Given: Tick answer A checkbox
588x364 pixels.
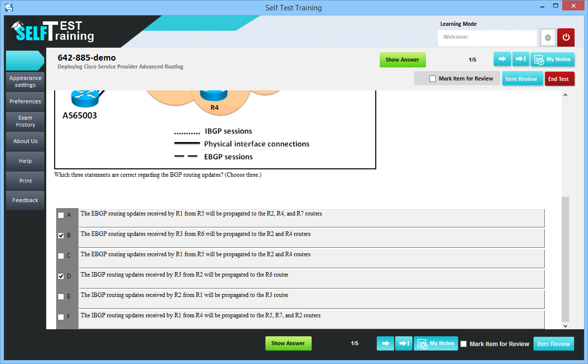Looking at the screenshot, I should [61, 216].
